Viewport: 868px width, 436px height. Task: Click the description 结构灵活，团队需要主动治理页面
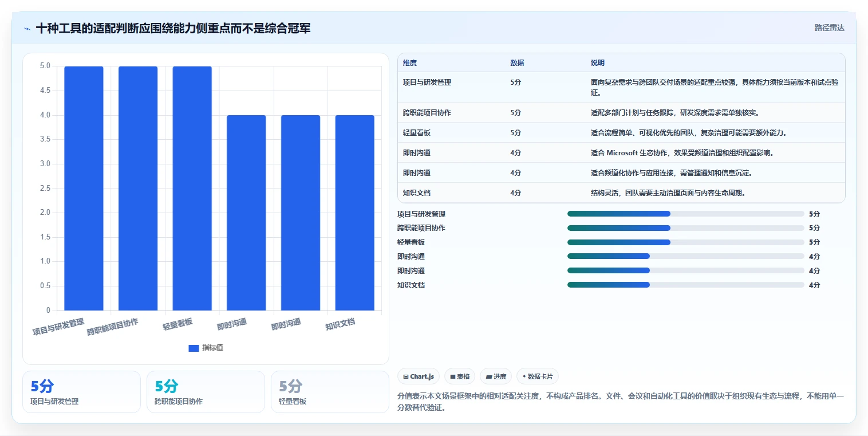click(668, 193)
